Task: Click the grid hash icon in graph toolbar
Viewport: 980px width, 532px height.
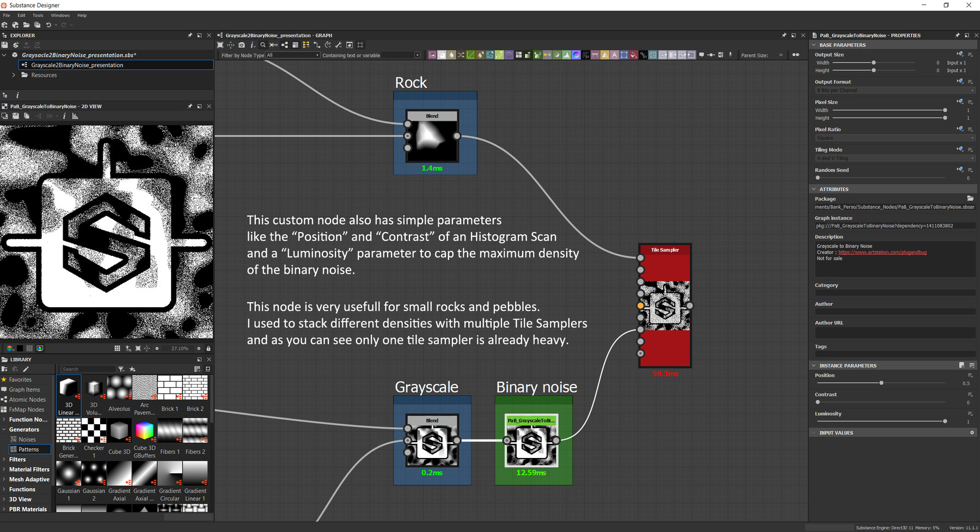Action: (x=360, y=45)
